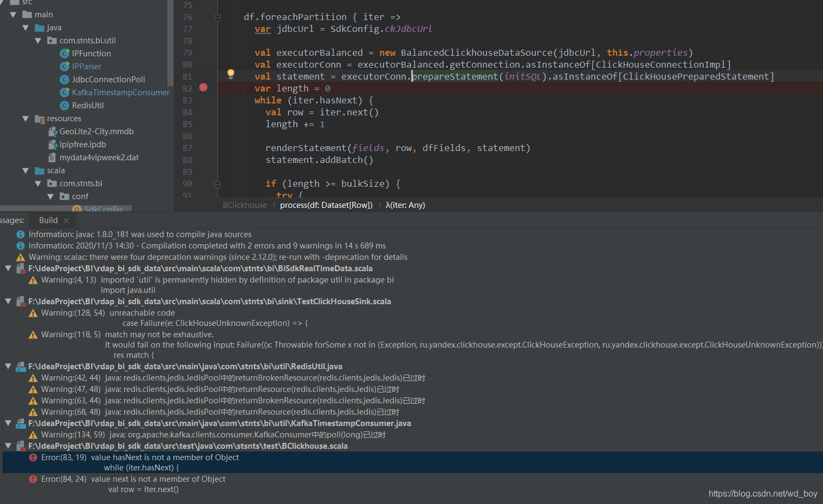Click the GeoLite2-City.mmdb file icon
The height and width of the screenshot is (504, 823).
click(53, 131)
